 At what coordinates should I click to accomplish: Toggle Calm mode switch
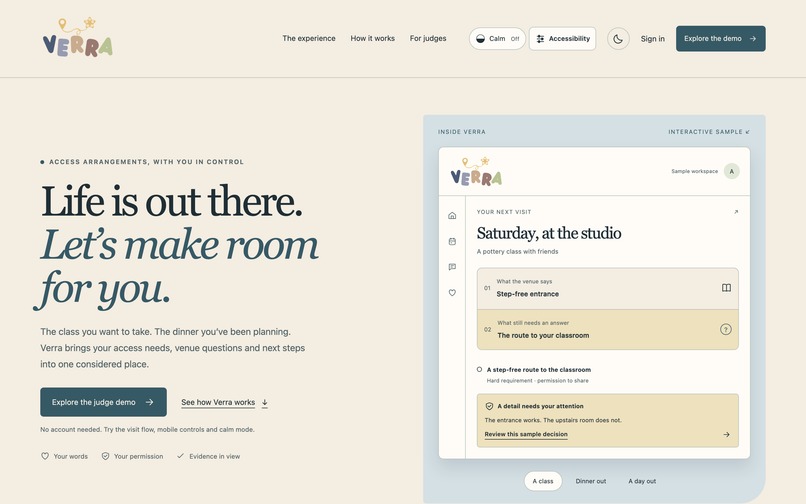497,39
